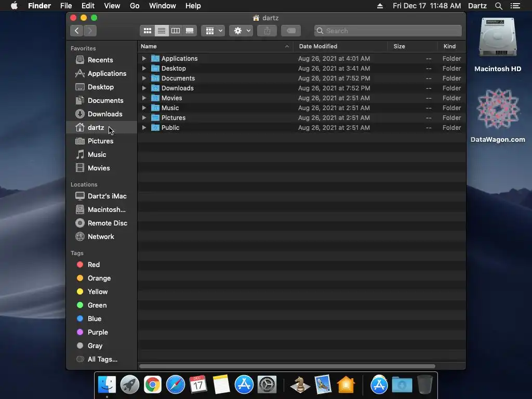Launch Safari from the Dock
The image size is (532, 399).
coord(176,385)
